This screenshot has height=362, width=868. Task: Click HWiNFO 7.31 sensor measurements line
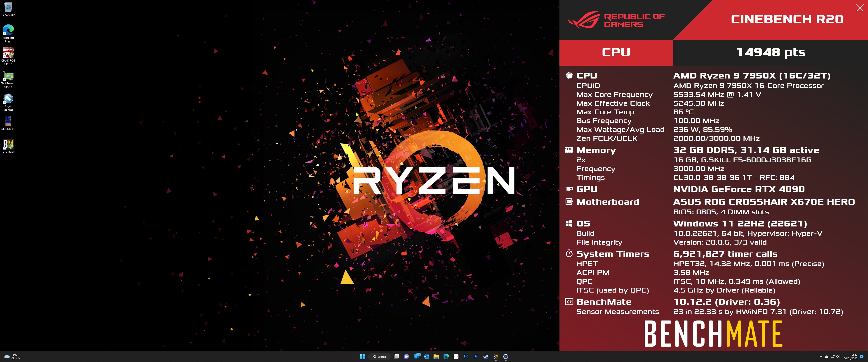758,312
